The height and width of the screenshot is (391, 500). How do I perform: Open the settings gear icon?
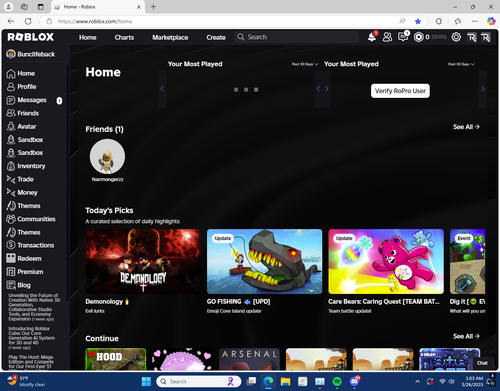pos(456,37)
